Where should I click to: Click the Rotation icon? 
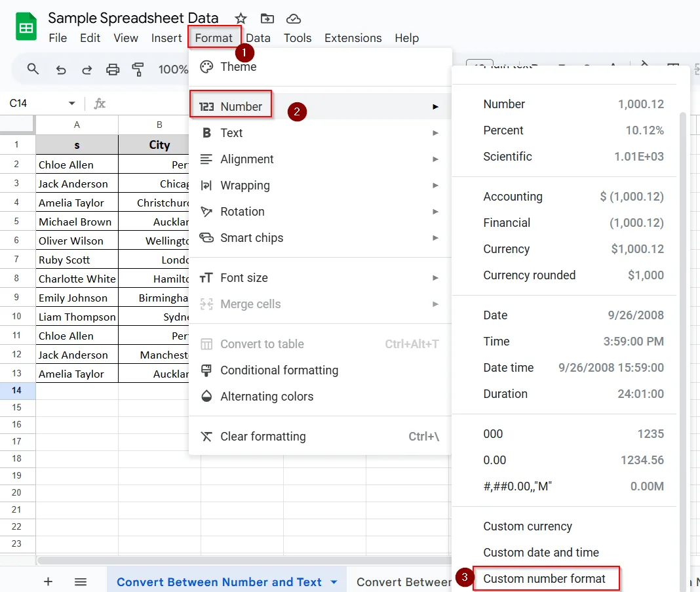click(206, 212)
